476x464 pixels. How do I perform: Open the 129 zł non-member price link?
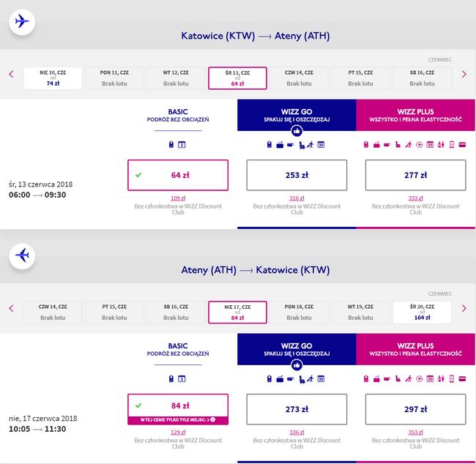[178, 432]
